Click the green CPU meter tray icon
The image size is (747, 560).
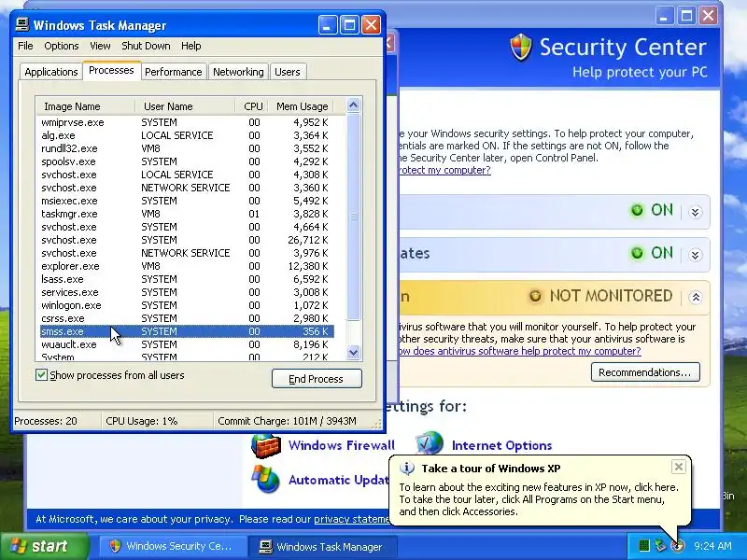point(644,546)
